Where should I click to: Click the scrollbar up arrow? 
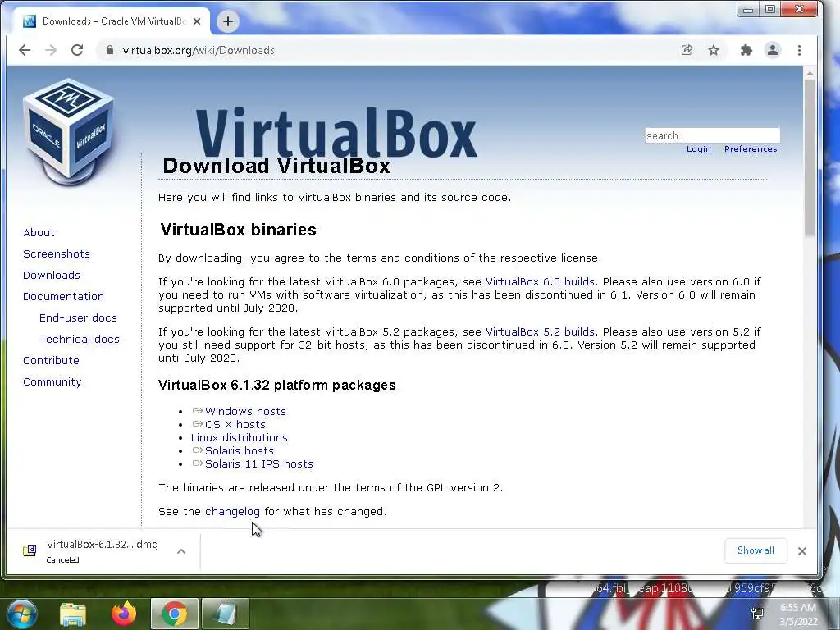(810, 72)
